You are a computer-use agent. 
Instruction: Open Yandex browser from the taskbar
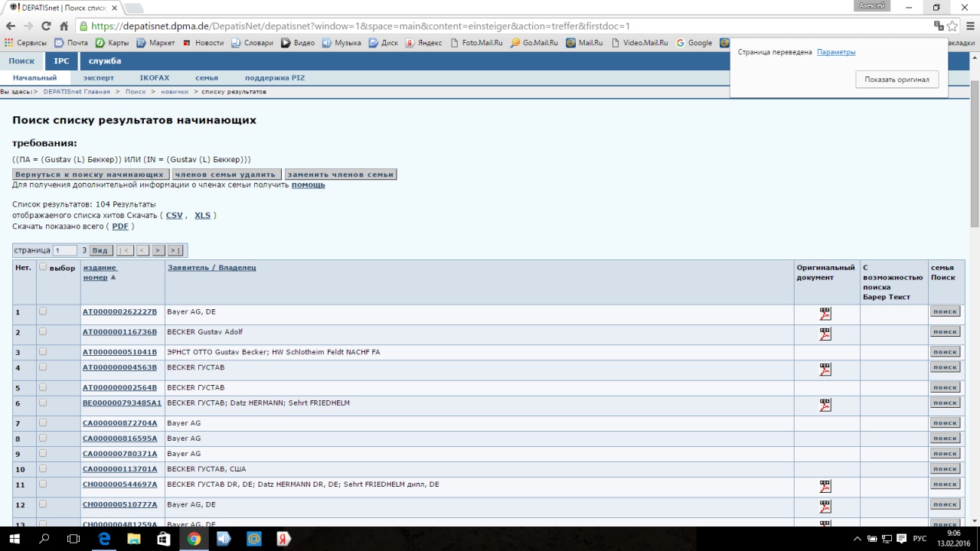click(283, 539)
